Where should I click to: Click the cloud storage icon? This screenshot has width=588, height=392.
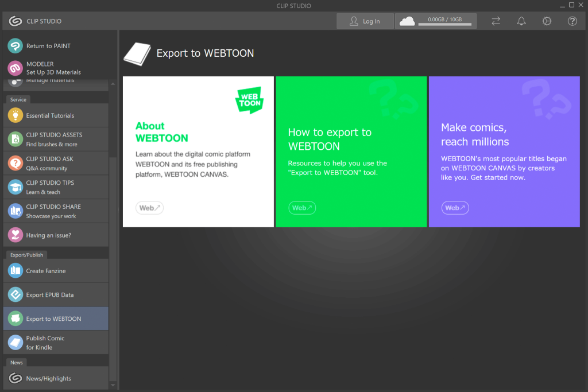[x=407, y=21]
